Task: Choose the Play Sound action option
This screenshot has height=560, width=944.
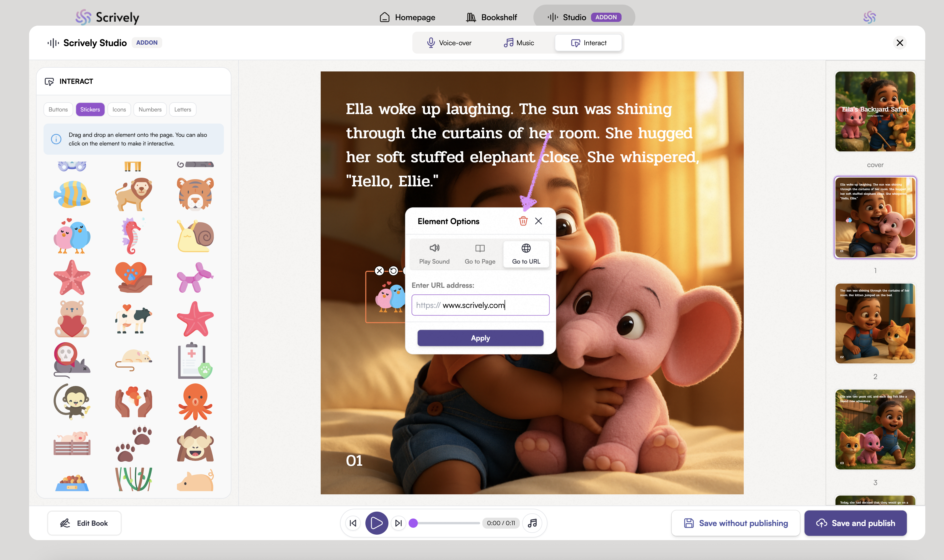Action: click(x=434, y=254)
